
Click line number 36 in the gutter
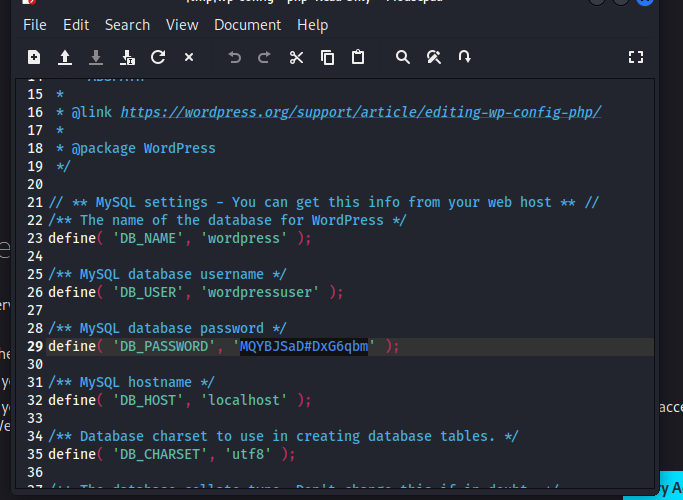[x=35, y=473]
